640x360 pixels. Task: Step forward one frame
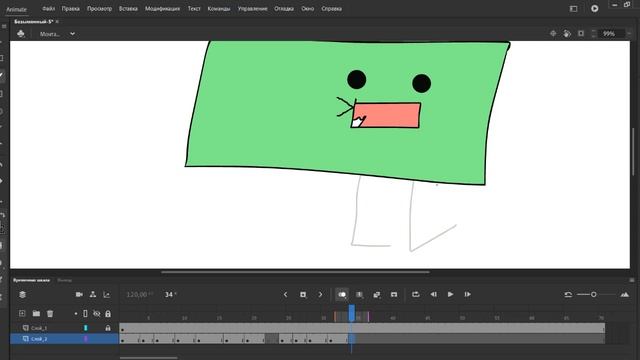point(467,294)
